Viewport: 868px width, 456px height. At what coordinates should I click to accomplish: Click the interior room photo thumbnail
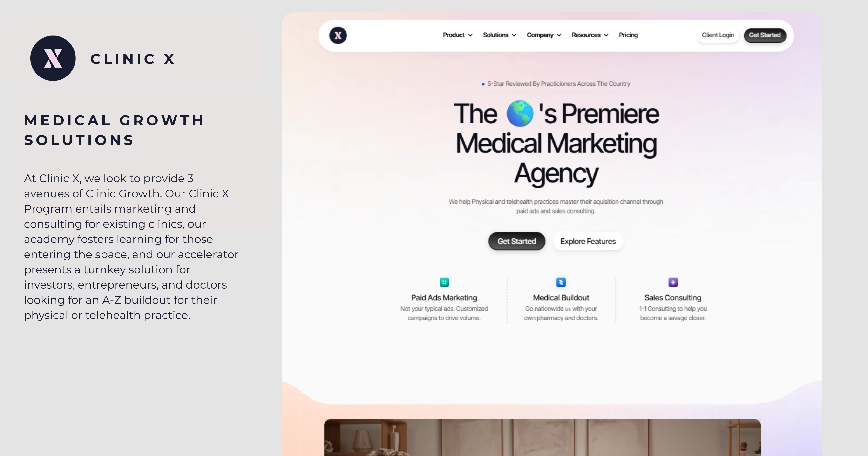coord(542,437)
